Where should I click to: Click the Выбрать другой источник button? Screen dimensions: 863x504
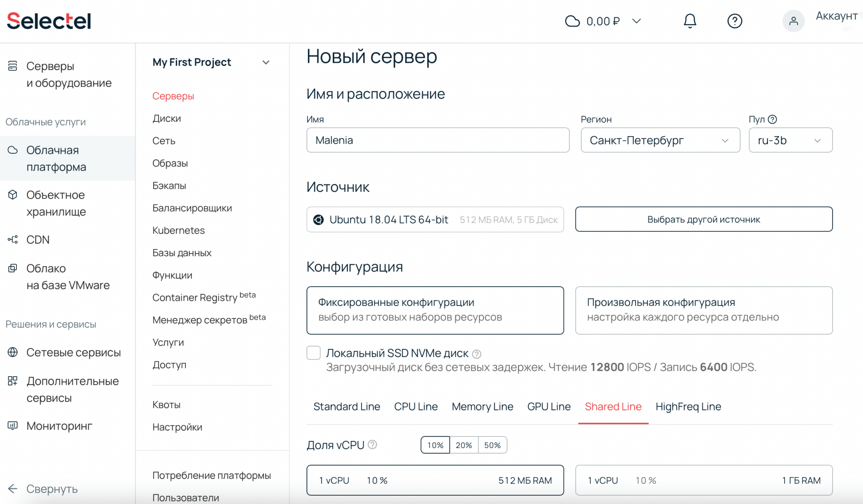pos(703,219)
